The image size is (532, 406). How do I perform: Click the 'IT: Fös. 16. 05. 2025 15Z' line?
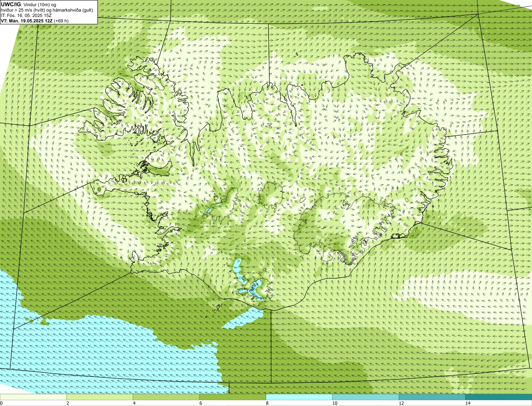27,15
